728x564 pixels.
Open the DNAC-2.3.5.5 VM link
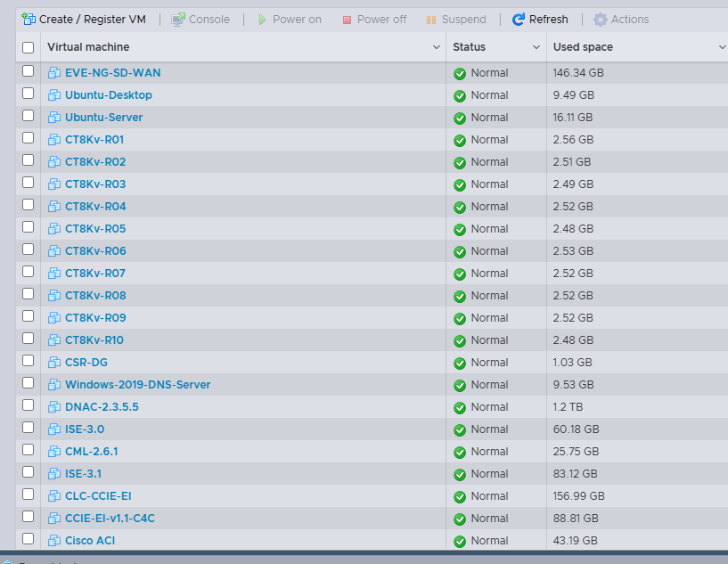102,407
